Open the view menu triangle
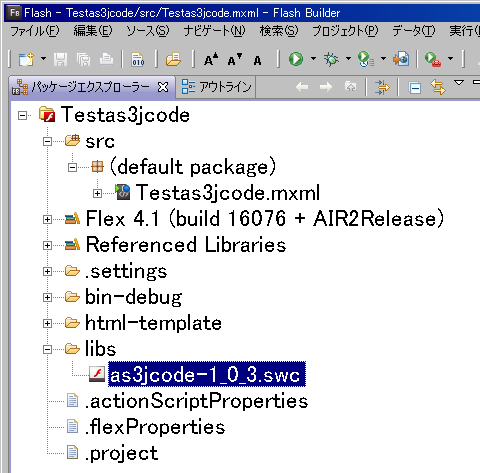The height and width of the screenshot is (473, 480). coord(459,82)
